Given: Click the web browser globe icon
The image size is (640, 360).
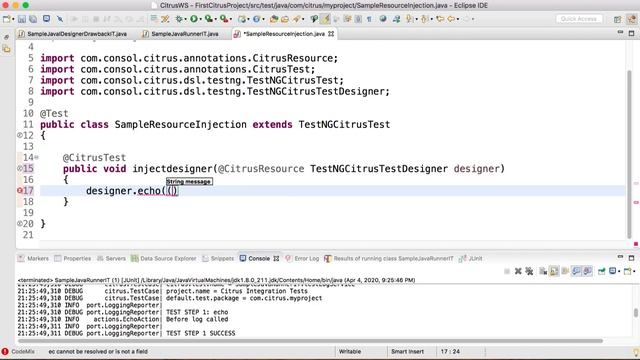Looking at the screenshot, I should coord(383,19).
